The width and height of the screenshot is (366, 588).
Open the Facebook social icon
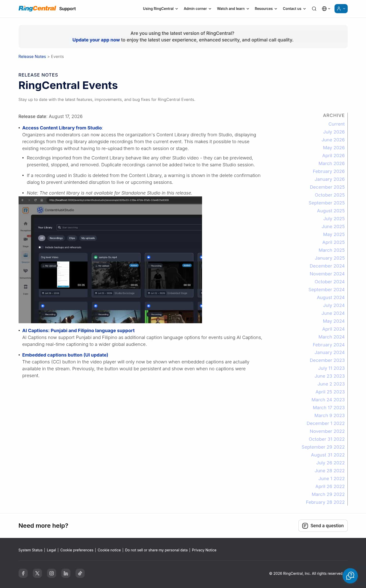[23, 573]
